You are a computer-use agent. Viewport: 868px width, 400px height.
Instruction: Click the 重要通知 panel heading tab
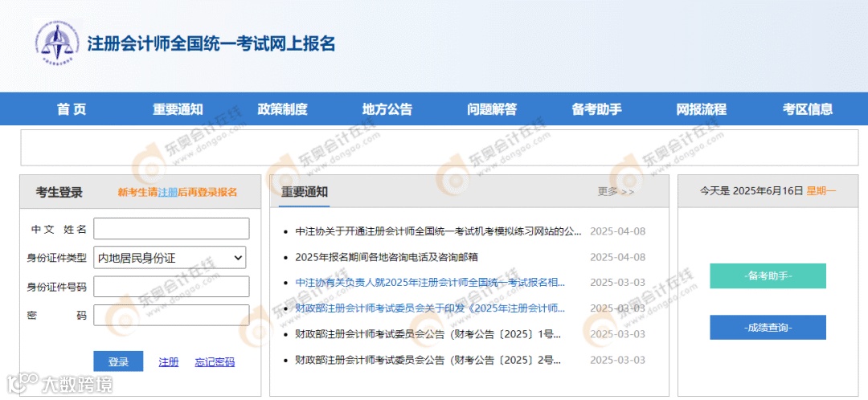pyautogui.click(x=305, y=192)
